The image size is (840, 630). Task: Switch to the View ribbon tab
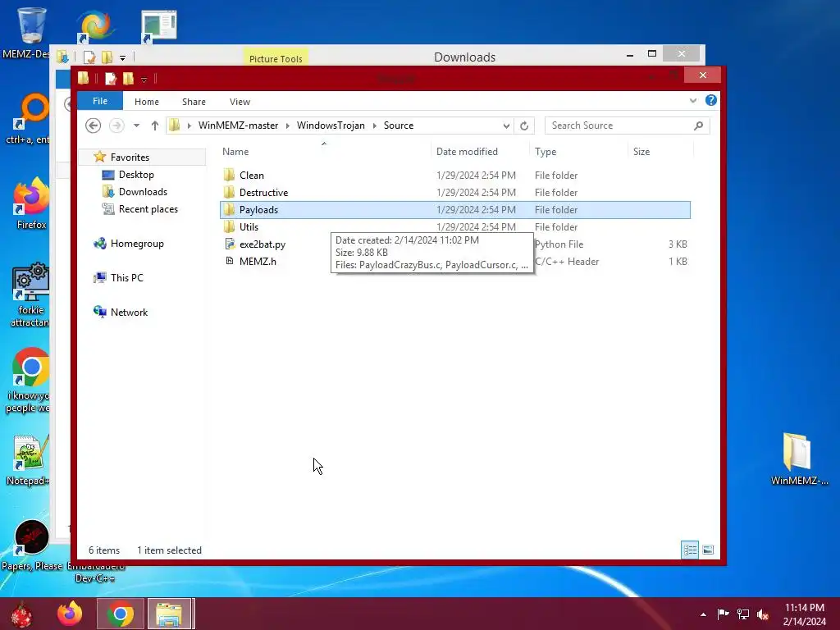(x=240, y=102)
